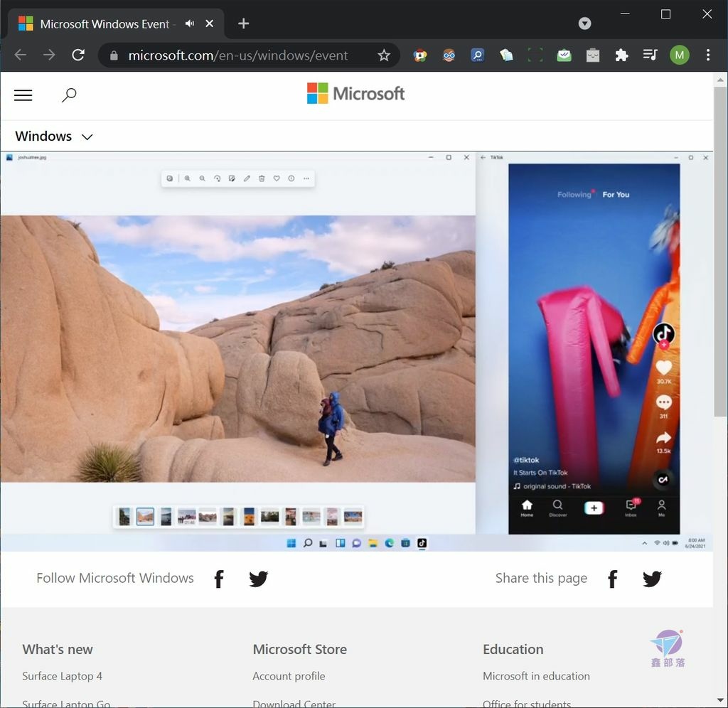The width and height of the screenshot is (728, 708).
Task: Switch to TikTok's For You tab
Action: pos(616,195)
